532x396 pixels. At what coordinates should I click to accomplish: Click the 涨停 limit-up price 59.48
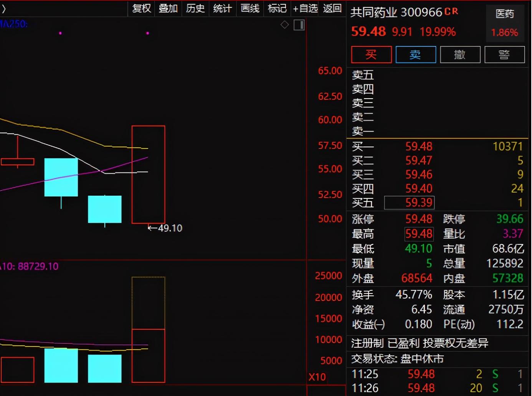pos(419,219)
